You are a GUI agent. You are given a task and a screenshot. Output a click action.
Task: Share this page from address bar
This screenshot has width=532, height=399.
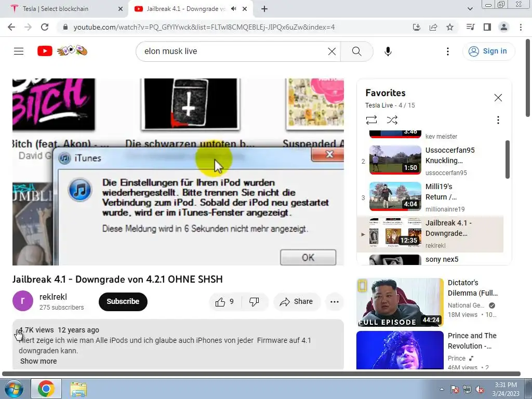[x=433, y=27]
